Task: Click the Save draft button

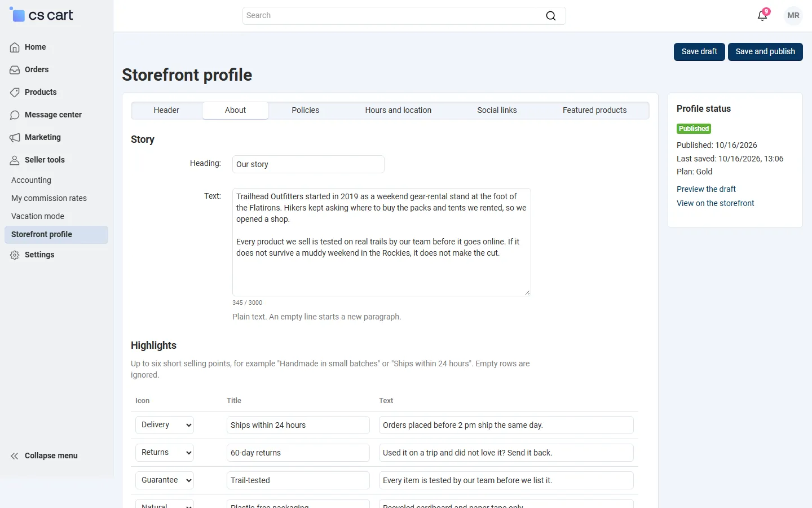Action: [x=699, y=51]
